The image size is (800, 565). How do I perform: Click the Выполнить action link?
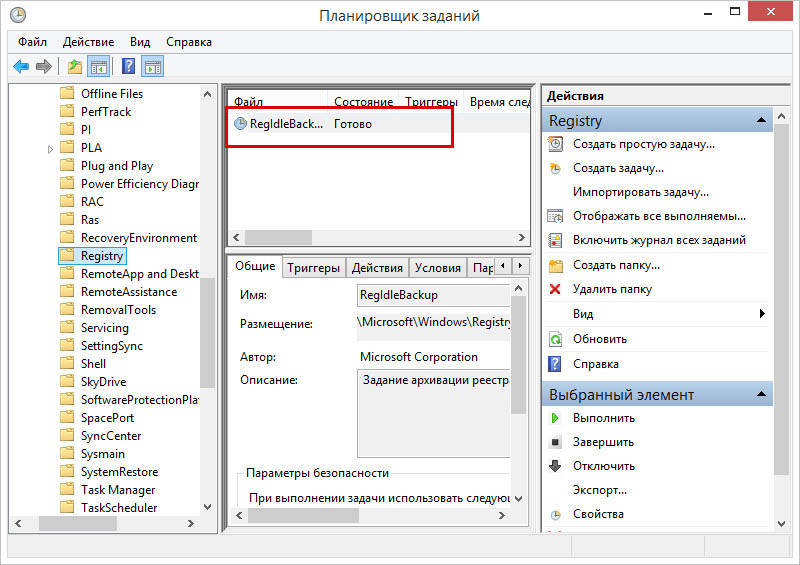[604, 418]
